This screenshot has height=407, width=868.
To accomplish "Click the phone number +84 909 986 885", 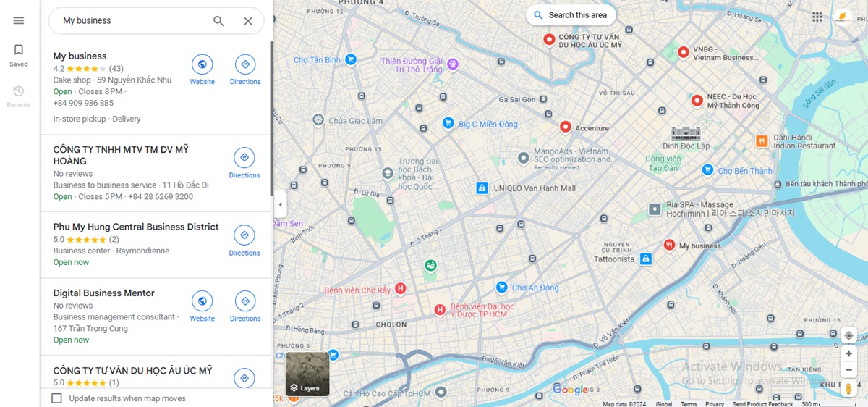I will 83,104.
